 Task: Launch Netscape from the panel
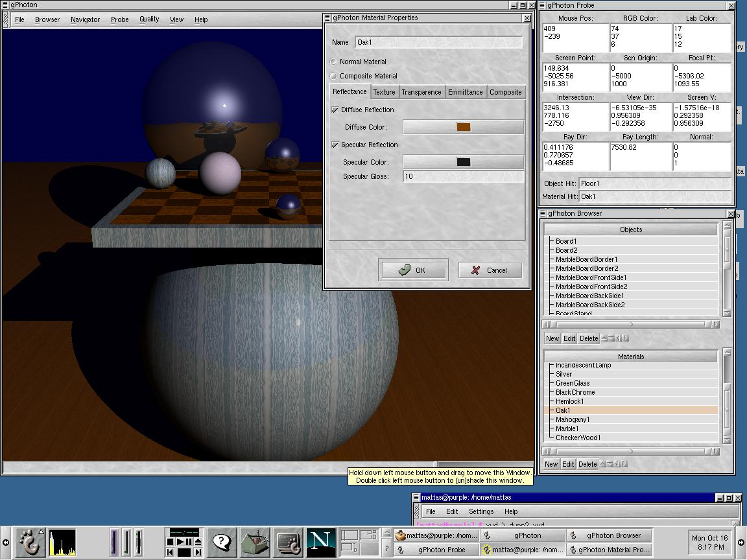pos(320,542)
